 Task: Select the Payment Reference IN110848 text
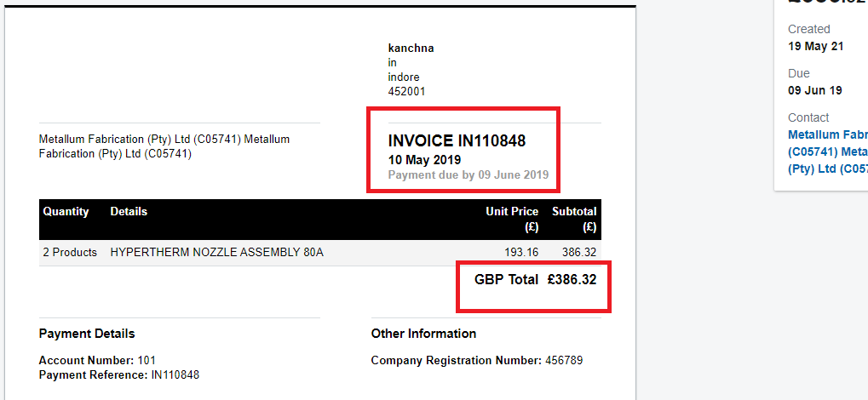[x=119, y=375]
